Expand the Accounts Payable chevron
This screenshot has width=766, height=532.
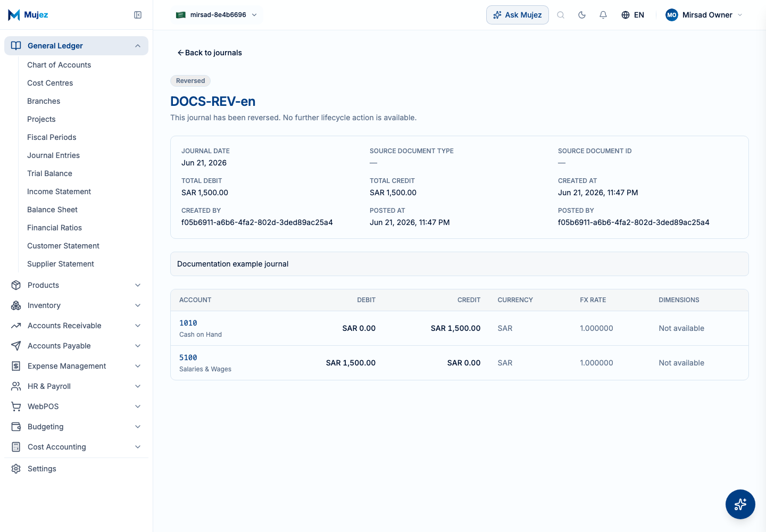click(138, 346)
